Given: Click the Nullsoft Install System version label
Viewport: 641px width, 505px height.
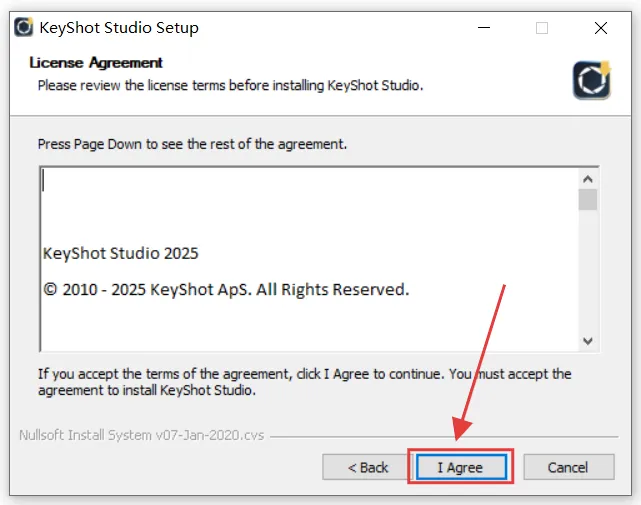Looking at the screenshot, I should tap(141, 436).
